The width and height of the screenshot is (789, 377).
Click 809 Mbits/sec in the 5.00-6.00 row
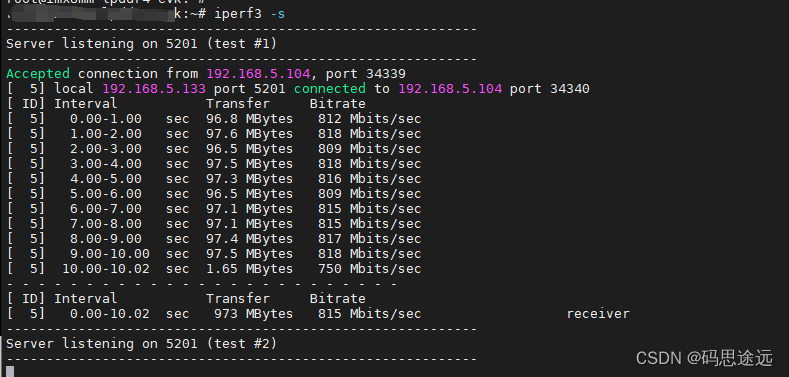(369, 194)
